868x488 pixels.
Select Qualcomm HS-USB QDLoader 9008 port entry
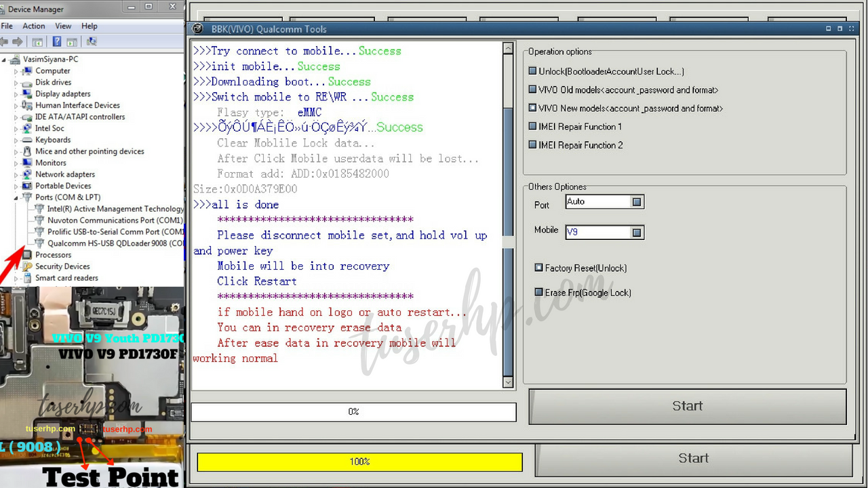[116, 243]
